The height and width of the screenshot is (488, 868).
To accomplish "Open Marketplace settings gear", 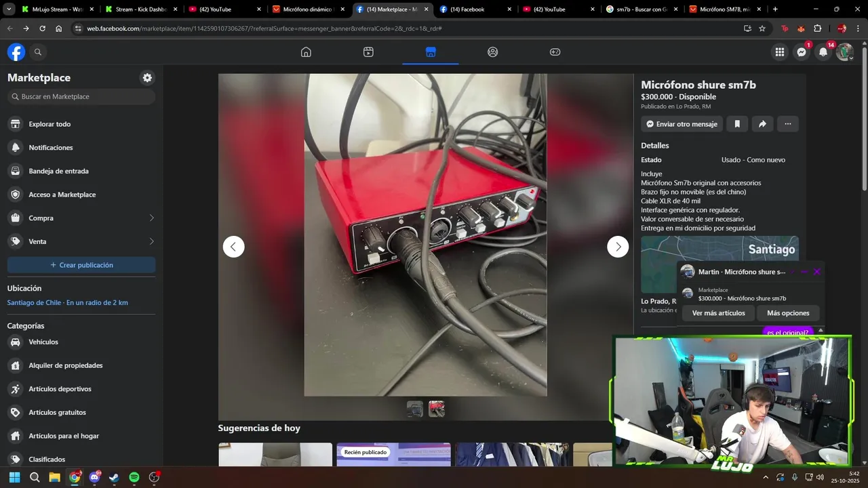I will click(147, 78).
